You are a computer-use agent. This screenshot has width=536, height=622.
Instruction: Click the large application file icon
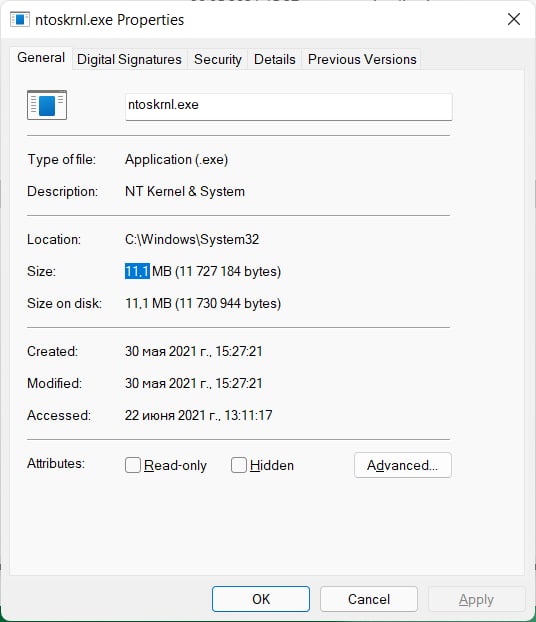click(x=47, y=105)
